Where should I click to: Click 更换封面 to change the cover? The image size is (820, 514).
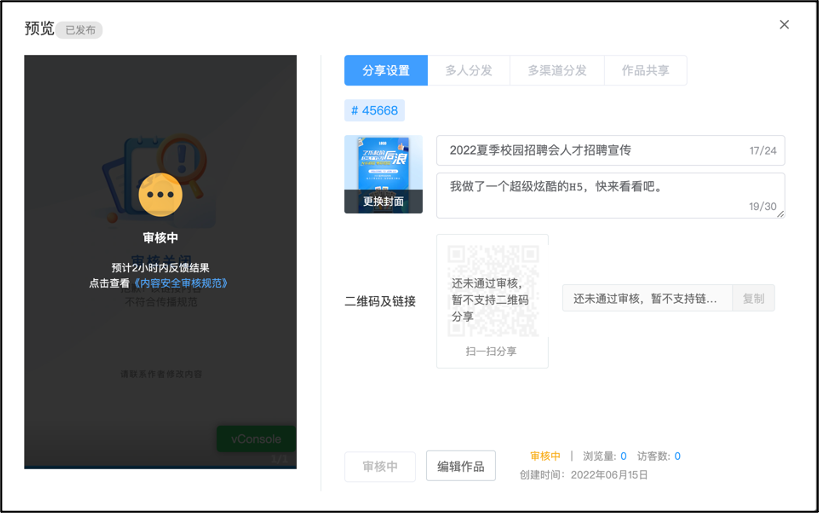(x=383, y=202)
